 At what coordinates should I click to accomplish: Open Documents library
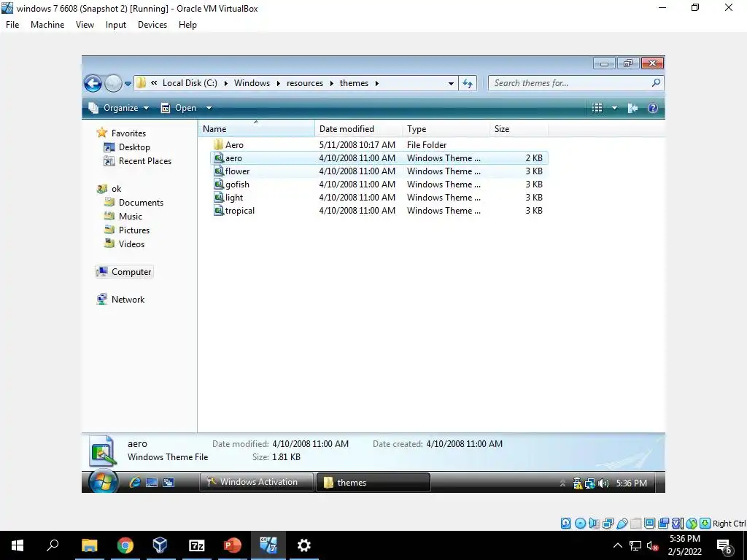point(134,203)
